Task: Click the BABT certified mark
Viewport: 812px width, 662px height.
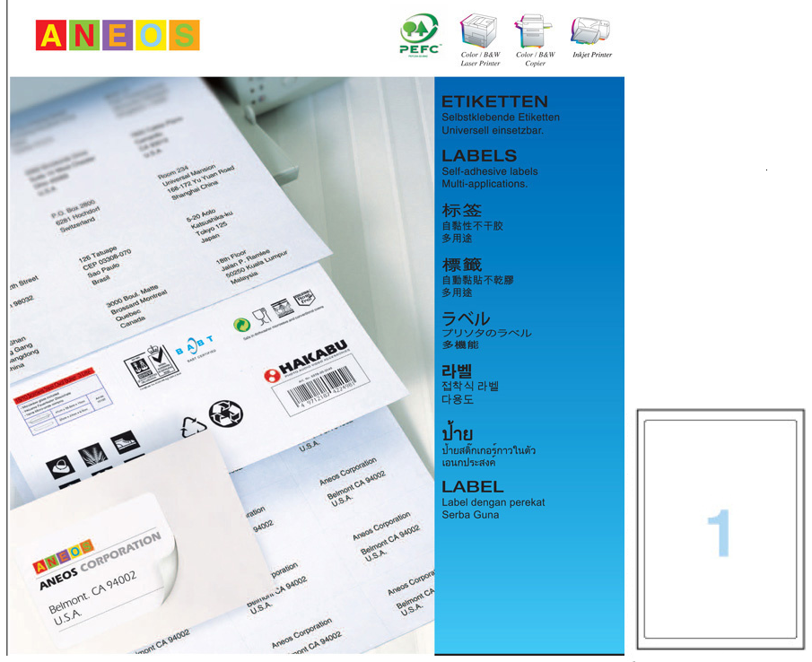Action: [195, 348]
